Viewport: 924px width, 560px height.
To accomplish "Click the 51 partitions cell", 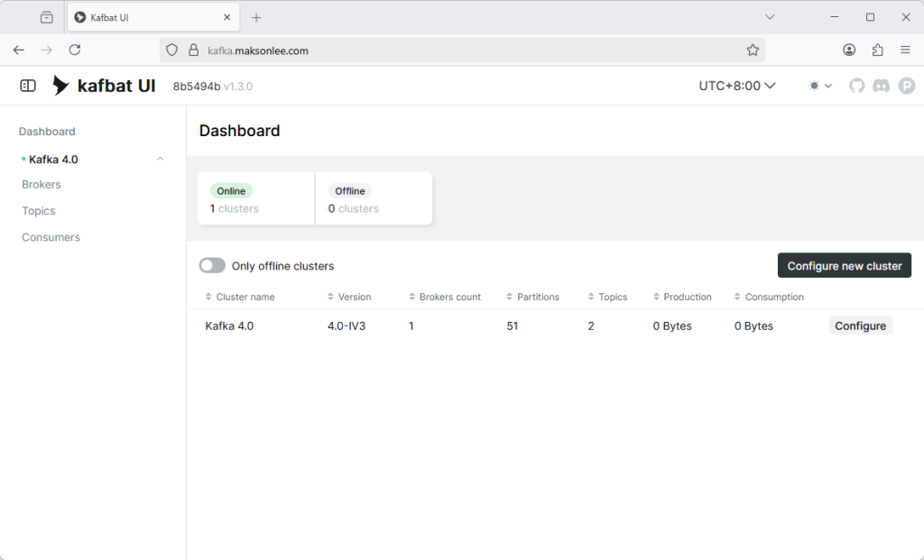I will 513,326.
